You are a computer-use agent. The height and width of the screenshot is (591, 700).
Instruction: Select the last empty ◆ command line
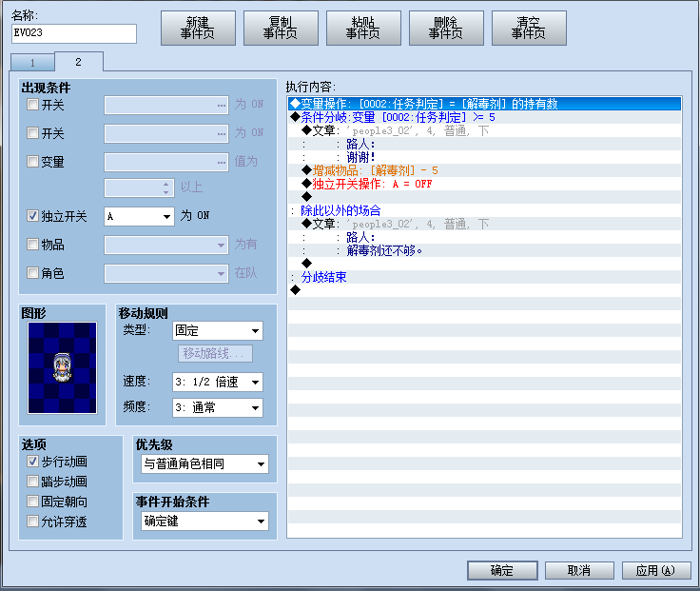click(x=484, y=290)
